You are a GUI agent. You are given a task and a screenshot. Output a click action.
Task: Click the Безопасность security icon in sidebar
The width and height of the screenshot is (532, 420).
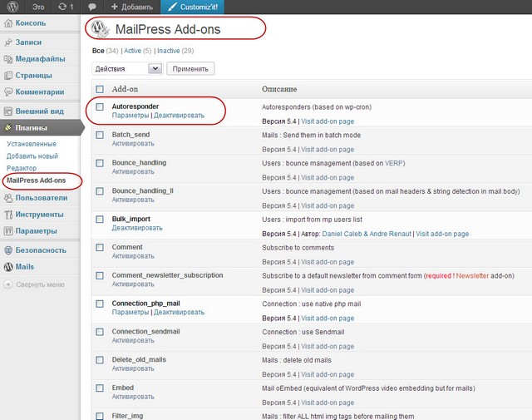pyautogui.click(x=8, y=250)
